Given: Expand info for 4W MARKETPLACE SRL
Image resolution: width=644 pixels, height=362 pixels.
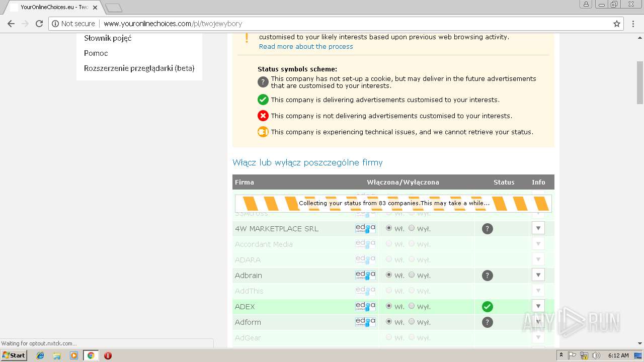Looking at the screenshot, I should click(x=538, y=228).
